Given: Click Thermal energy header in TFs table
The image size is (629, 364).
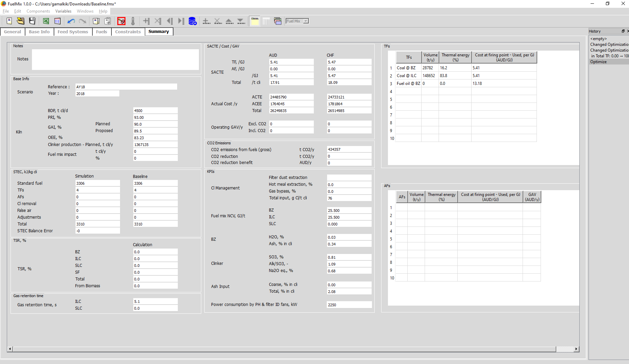Looking at the screenshot, I should click(x=455, y=57).
